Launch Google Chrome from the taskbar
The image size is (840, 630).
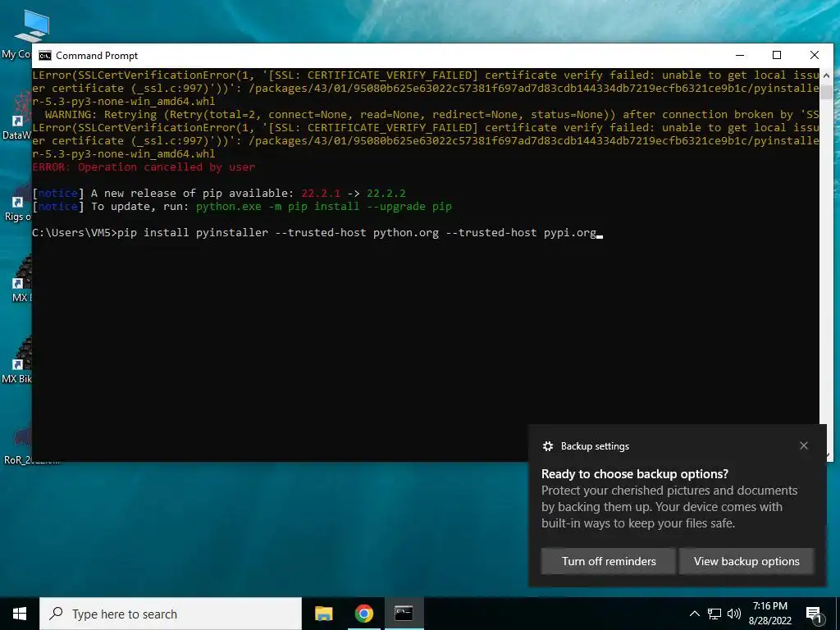(x=363, y=614)
